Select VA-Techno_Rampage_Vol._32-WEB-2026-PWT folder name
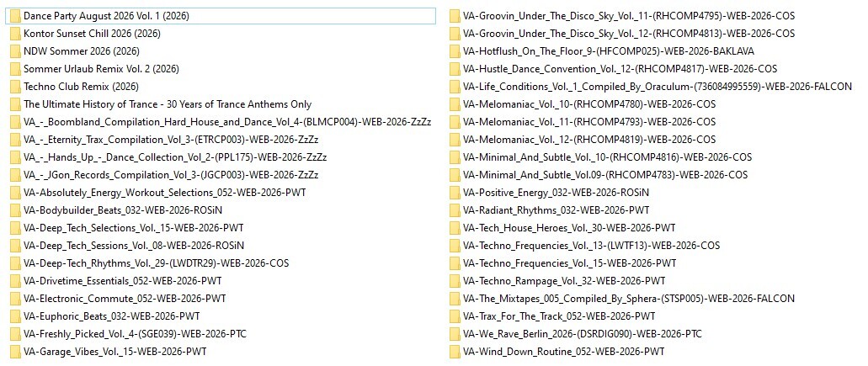Viewport: 868px width, 366px height. (564, 281)
